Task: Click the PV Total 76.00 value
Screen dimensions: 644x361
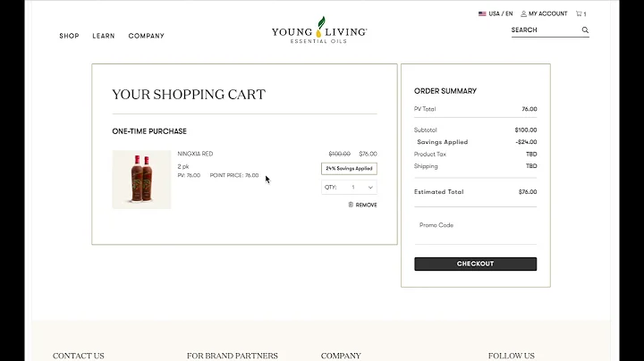Action: 530,109
